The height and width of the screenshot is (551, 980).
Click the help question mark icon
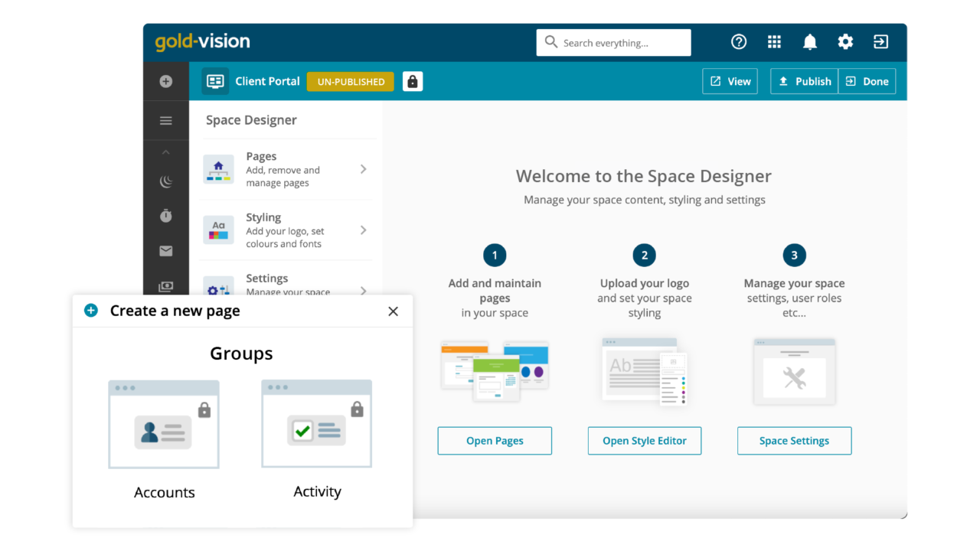739,42
